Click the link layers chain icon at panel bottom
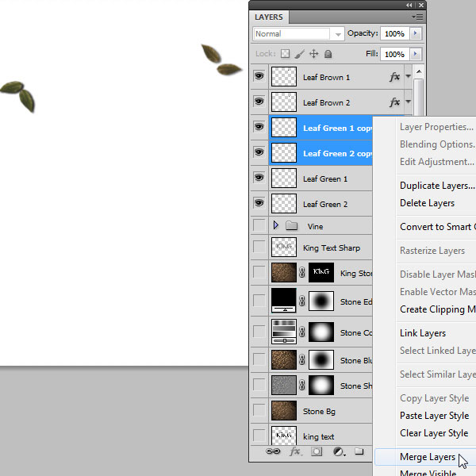 click(273, 451)
